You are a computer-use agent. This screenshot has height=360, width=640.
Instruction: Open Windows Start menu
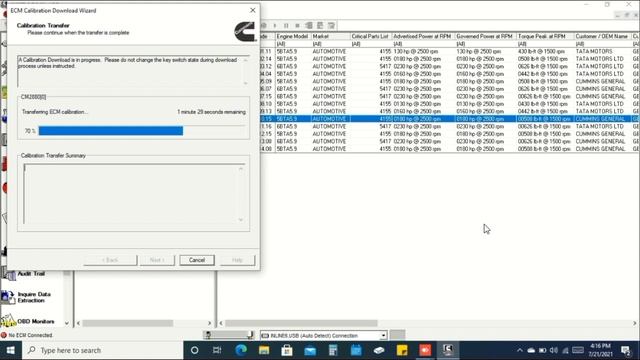[10, 350]
